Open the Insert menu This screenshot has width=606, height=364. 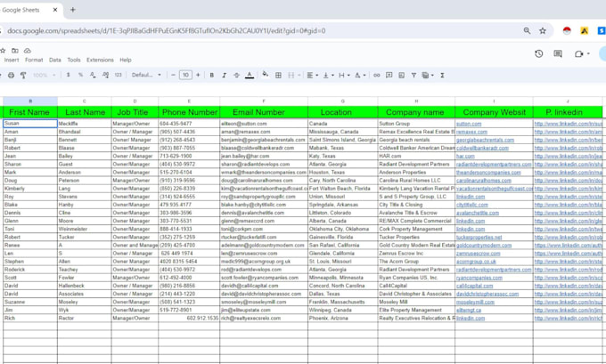pos(12,60)
